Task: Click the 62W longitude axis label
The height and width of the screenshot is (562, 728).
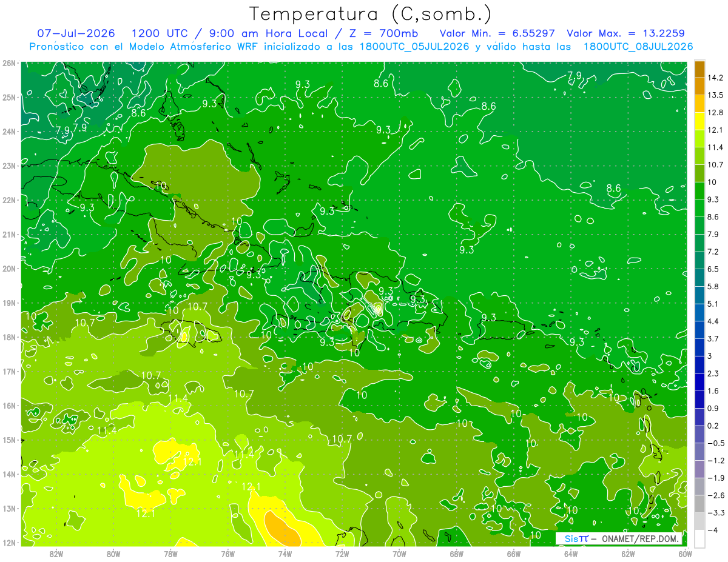Action: (628, 553)
